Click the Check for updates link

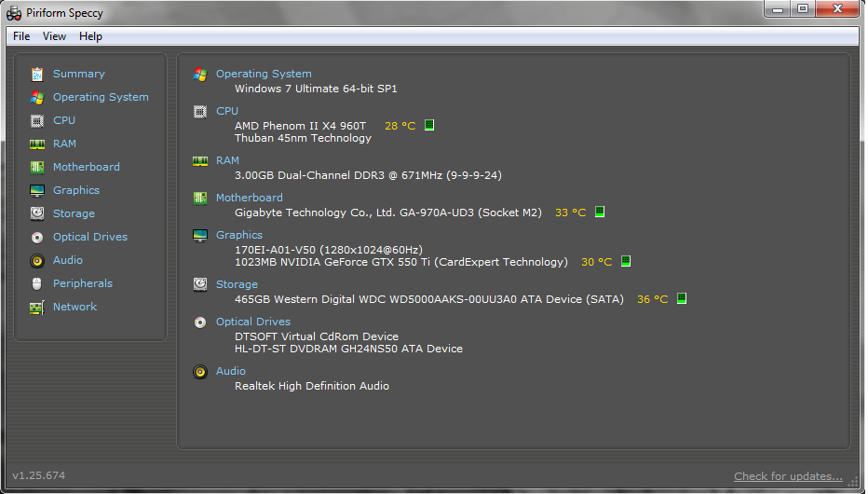[788, 476]
